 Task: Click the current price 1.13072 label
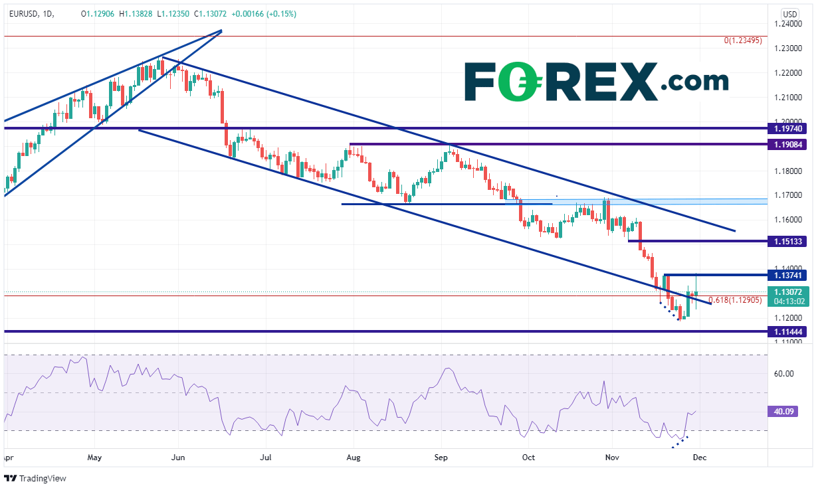pos(785,292)
